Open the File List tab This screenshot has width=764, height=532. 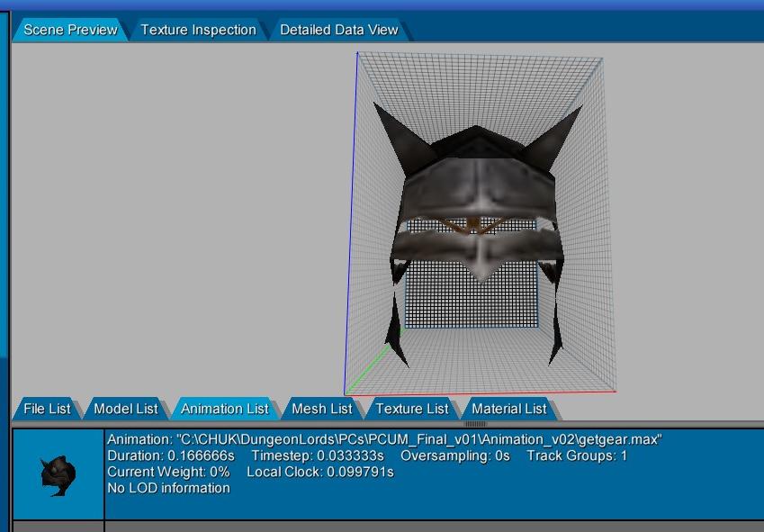[47, 409]
